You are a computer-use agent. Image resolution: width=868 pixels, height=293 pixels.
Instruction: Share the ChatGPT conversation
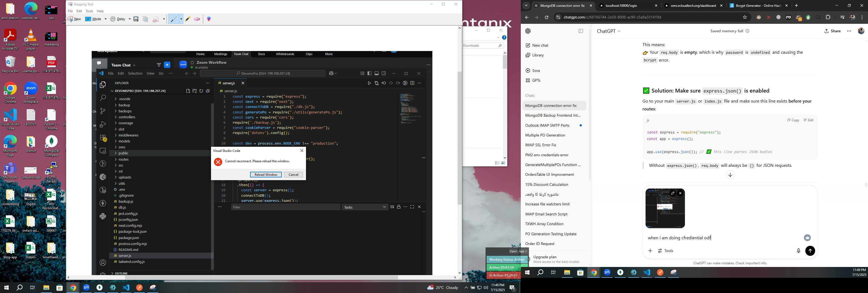click(x=832, y=31)
